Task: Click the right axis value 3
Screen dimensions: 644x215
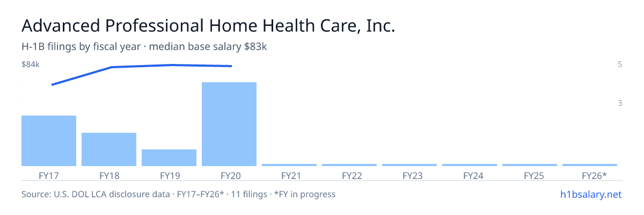Action: 620,103
